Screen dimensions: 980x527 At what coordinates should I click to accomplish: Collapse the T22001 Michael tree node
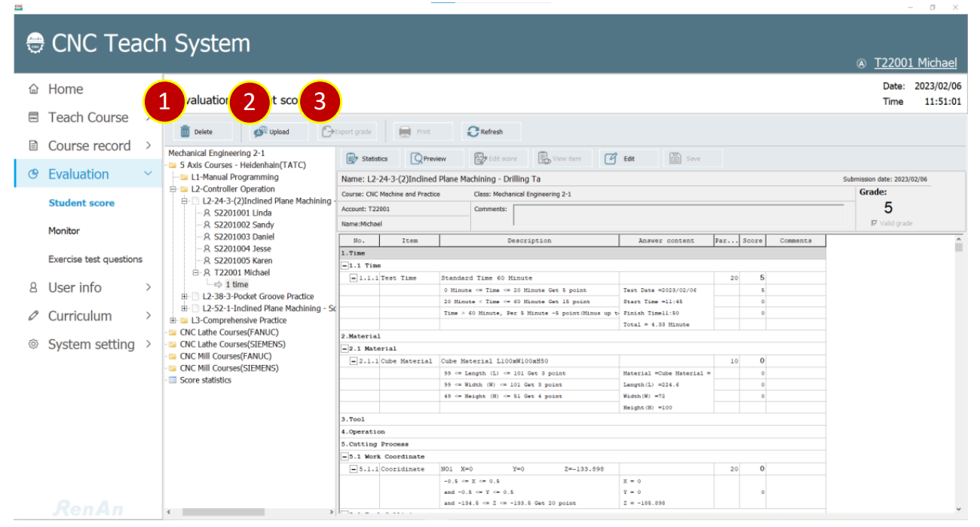[x=197, y=272]
